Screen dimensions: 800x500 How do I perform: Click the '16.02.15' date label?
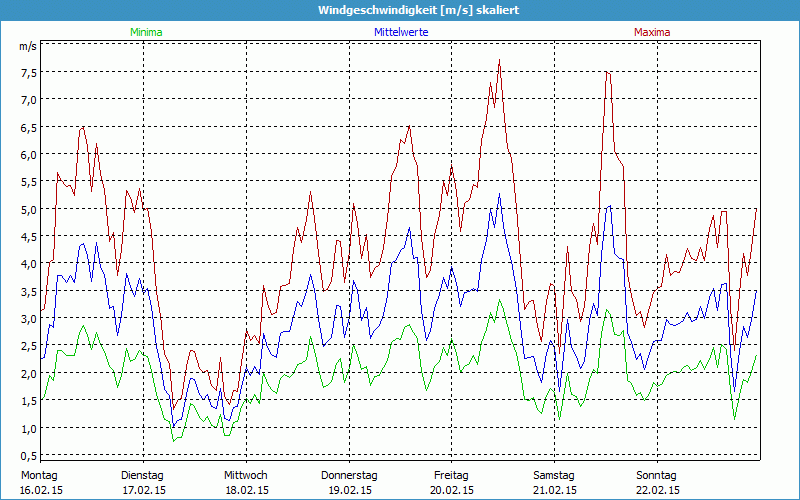(41, 490)
